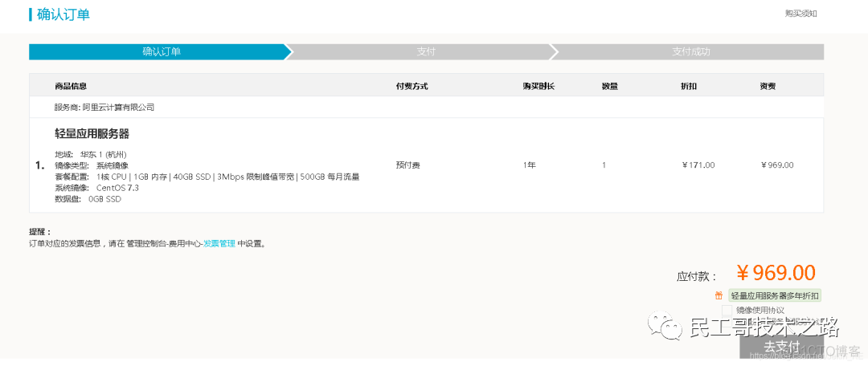
Task: Click the 数量 column header
Action: click(x=609, y=86)
